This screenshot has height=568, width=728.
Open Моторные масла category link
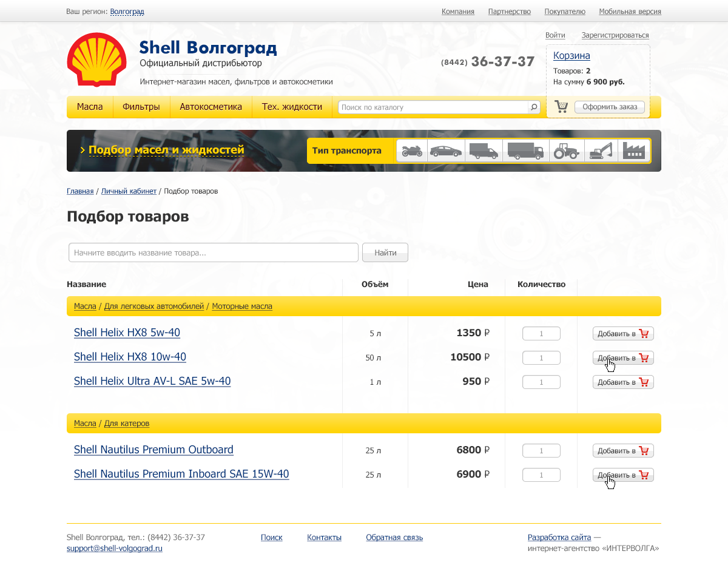(242, 306)
